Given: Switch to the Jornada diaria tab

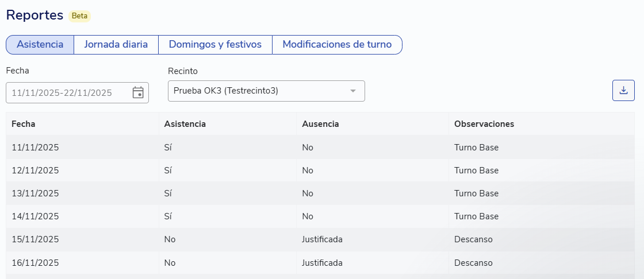Looking at the screenshot, I should point(116,44).
